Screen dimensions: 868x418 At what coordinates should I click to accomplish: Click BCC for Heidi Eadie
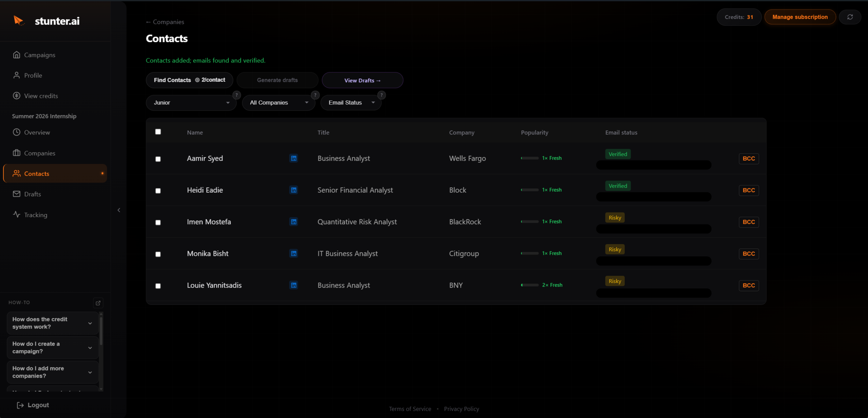click(x=749, y=191)
